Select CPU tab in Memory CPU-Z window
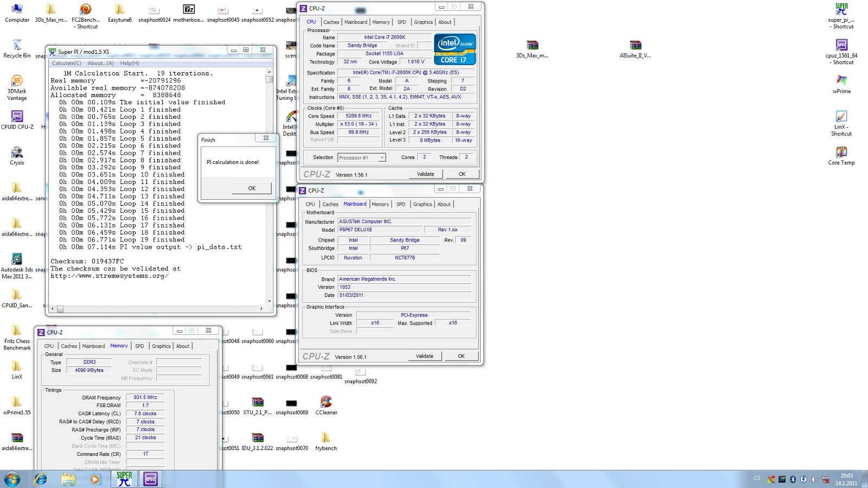The height and width of the screenshot is (488, 868). click(x=49, y=346)
